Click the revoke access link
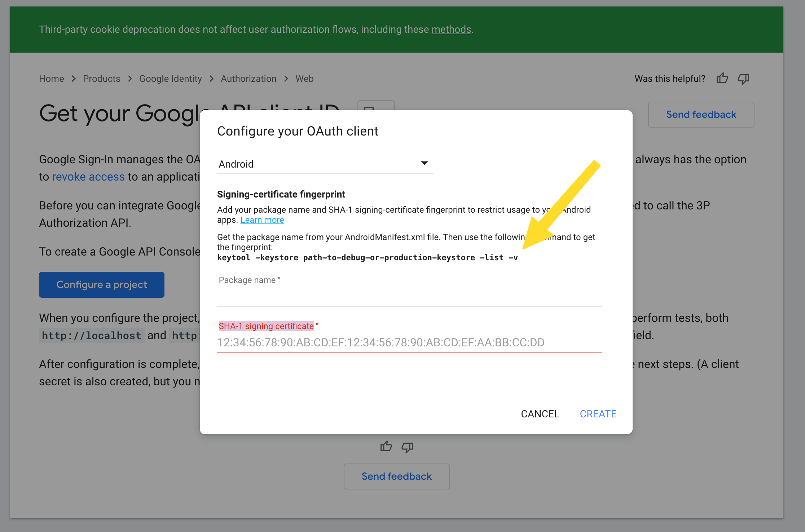The image size is (805, 532). (88, 177)
